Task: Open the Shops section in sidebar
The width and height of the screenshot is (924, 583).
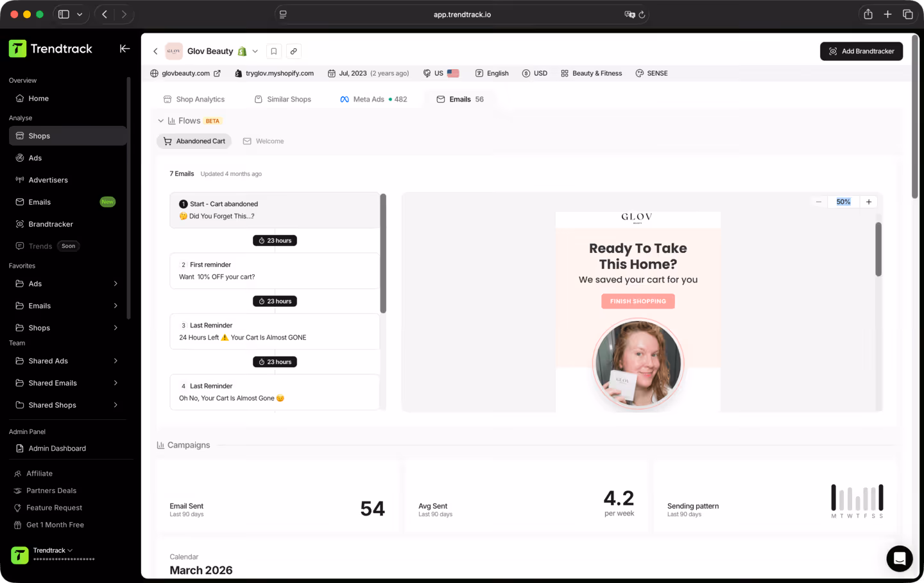Action: [38, 135]
